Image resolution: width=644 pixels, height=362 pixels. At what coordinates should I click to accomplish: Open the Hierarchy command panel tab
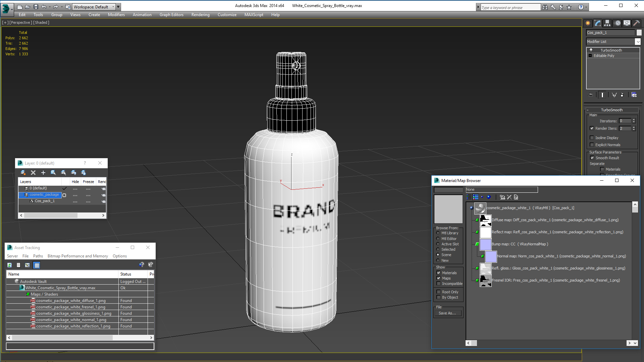tap(607, 23)
